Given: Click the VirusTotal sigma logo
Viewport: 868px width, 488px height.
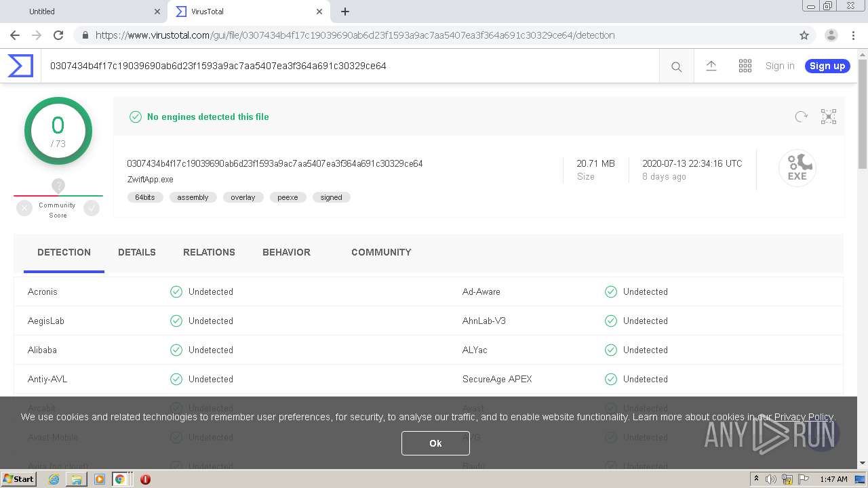Looking at the screenshot, I should (20, 66).
